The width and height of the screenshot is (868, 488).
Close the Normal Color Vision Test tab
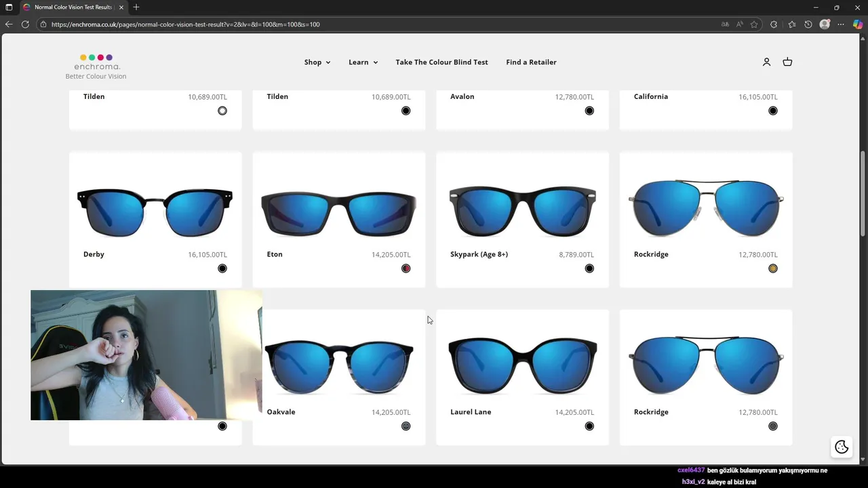(121, 7)
